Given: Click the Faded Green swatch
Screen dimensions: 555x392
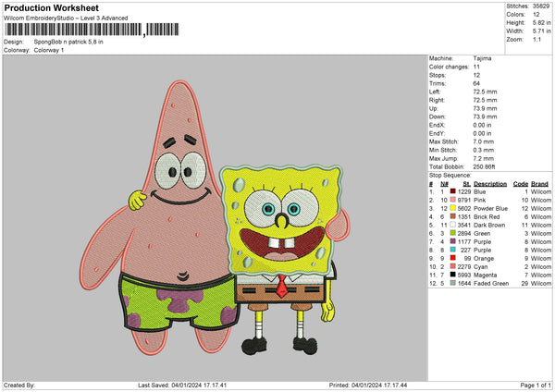Looking at the screenshot, I should [x=452, y=283].
